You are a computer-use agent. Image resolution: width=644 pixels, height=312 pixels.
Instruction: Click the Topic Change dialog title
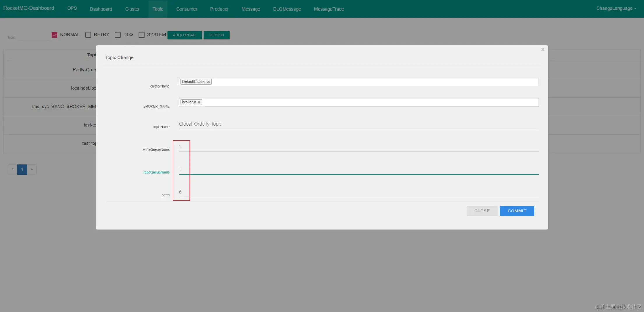coord(119,57)
